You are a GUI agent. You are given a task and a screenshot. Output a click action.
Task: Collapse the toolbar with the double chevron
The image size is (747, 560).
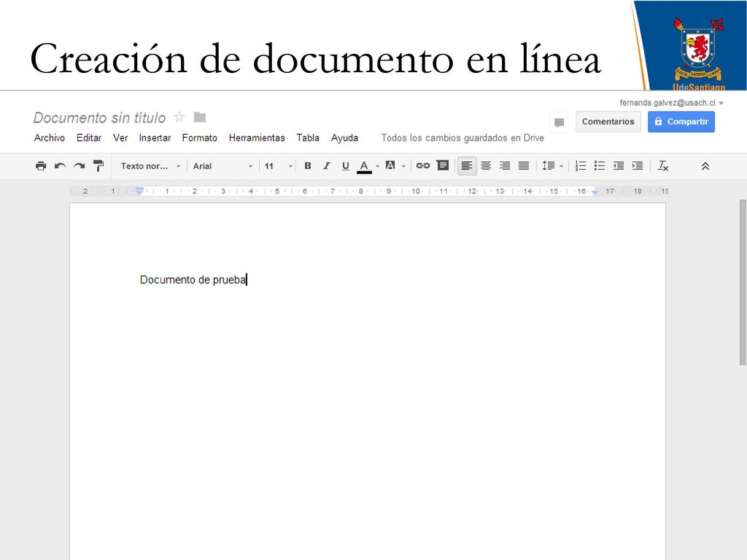[x=705, y=166]
